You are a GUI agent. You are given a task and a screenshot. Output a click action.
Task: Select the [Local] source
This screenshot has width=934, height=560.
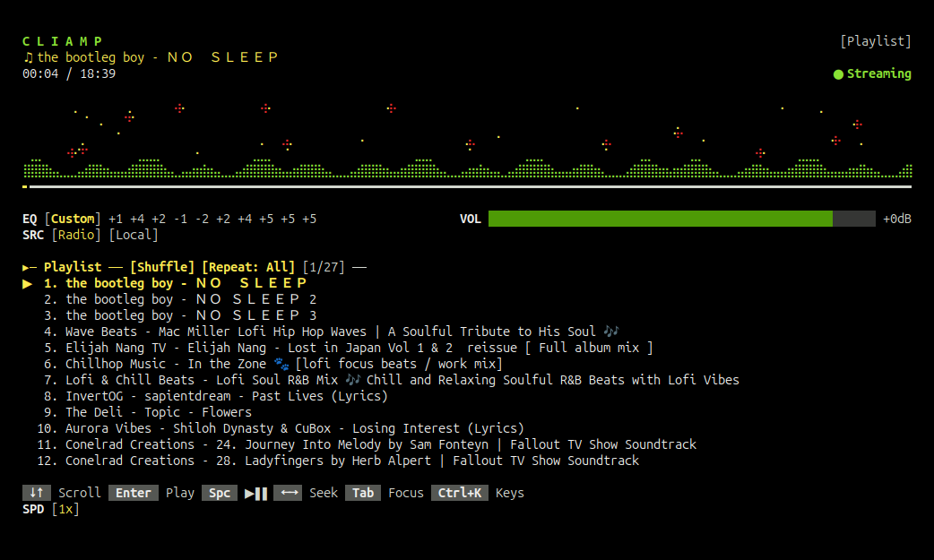pos(134,235)
